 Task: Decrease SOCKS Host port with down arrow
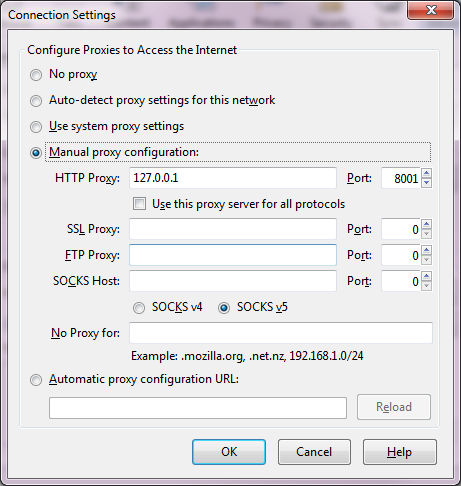pyautogui.click(x=426, y=286)
